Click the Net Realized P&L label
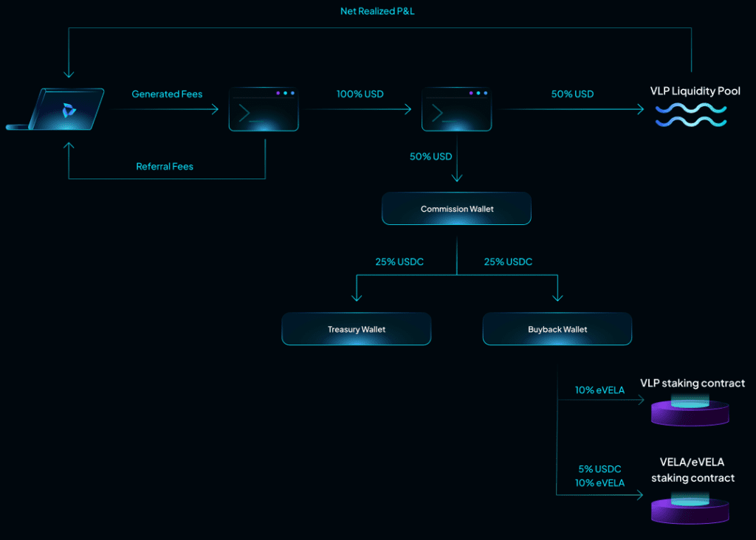This screenshot has height=540, width=756. point(377,11)
